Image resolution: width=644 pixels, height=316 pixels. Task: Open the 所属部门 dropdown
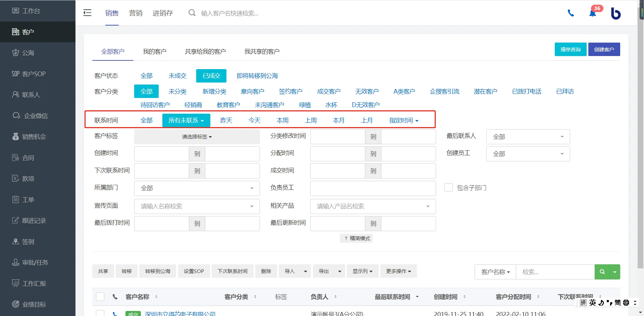[197, 188]
